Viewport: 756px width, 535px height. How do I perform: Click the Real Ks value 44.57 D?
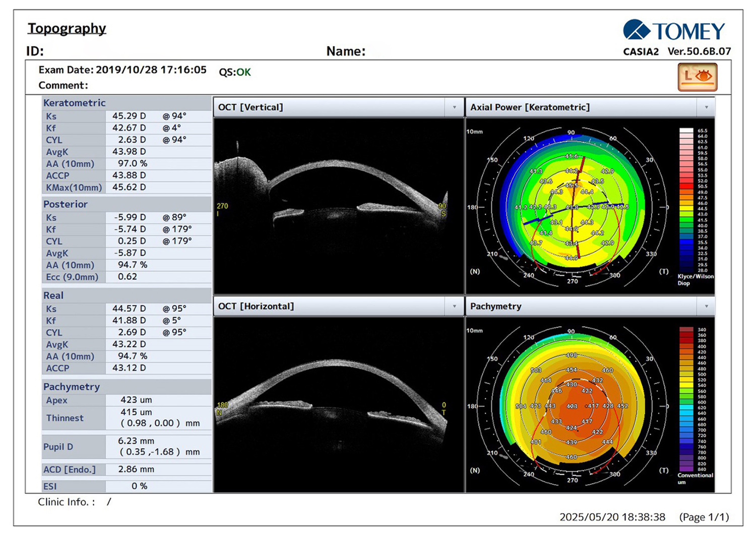pos(129,309)
